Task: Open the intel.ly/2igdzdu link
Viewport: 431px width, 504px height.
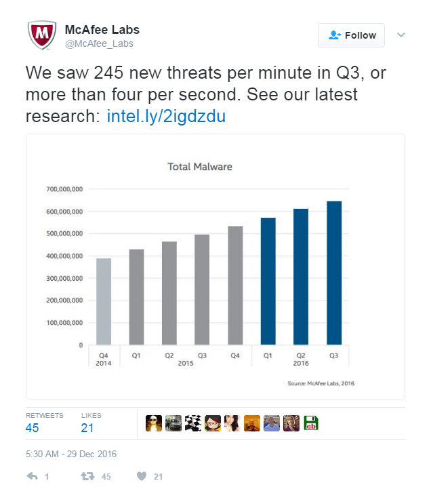Action: pos(166,116)
